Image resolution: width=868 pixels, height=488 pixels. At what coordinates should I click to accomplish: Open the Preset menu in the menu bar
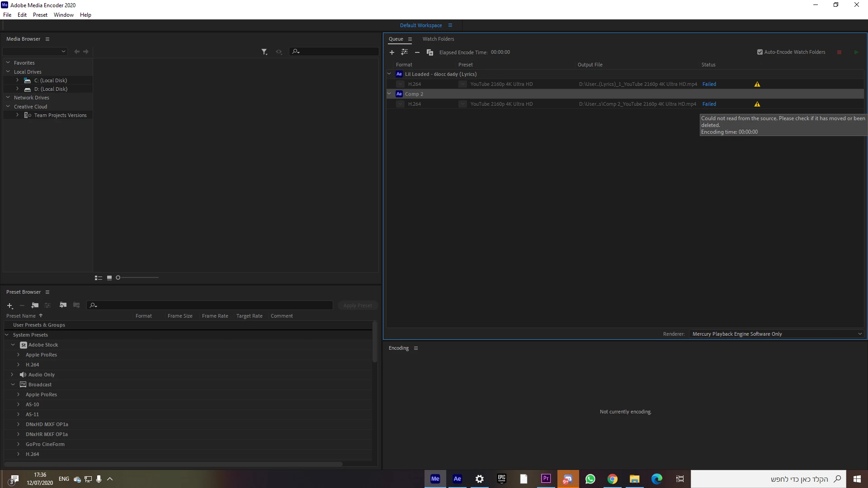click(x=40, y=15)
